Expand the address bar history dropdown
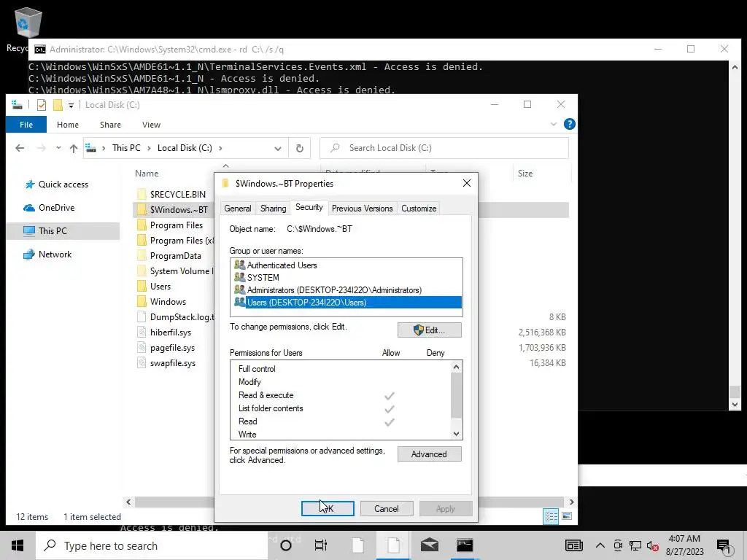Viewport: 747px width, 560px height. pyautogui.click(x=278, y=148)
